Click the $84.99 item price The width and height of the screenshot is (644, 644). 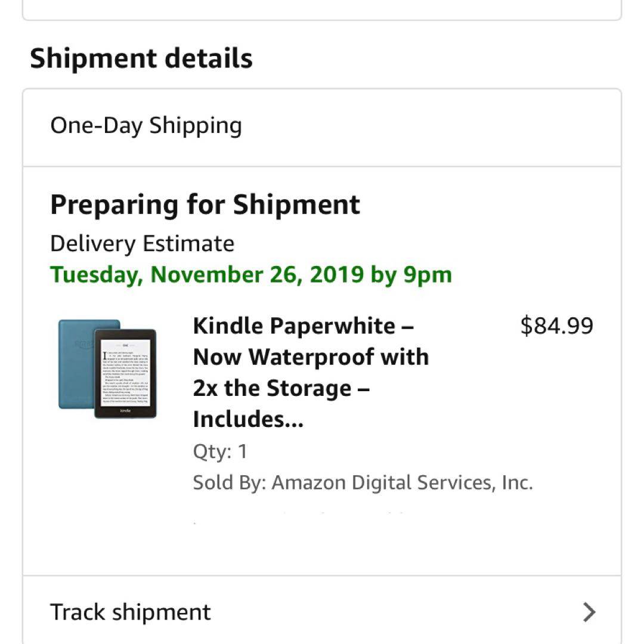pyautogui.click(x=556, y=326)
